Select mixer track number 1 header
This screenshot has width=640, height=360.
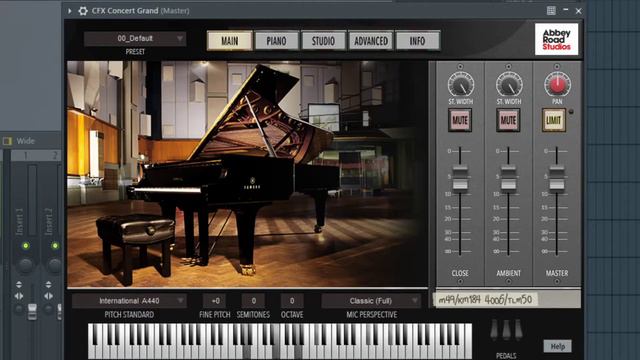(25, 156)
